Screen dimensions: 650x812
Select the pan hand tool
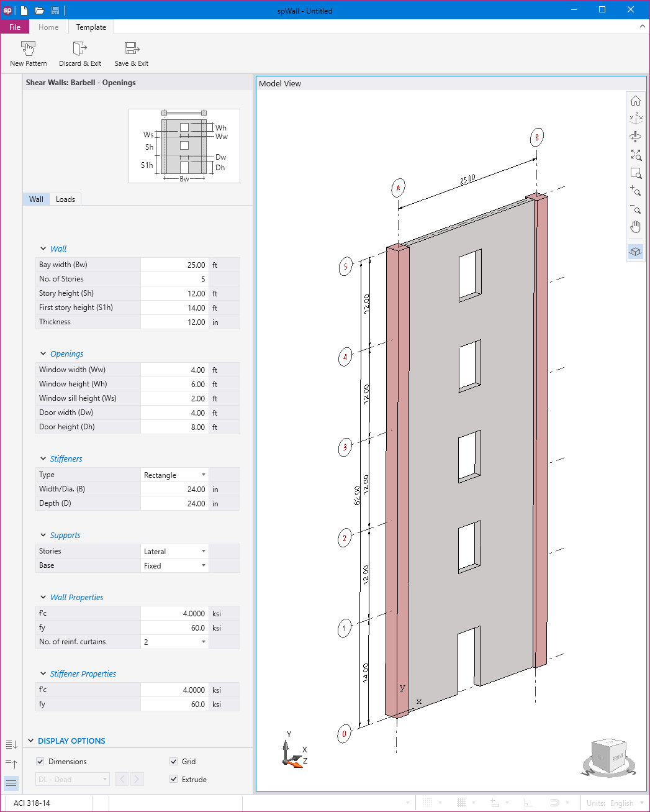tap(636, 227)
